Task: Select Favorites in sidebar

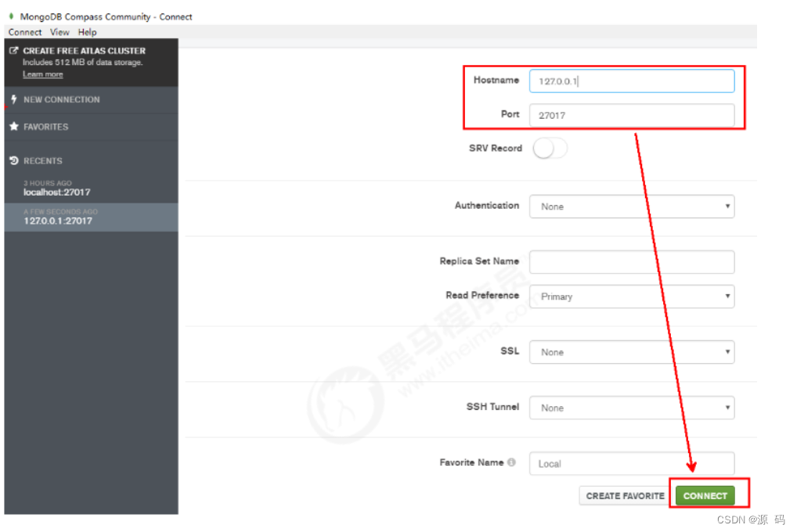Action: coord(92,127)
